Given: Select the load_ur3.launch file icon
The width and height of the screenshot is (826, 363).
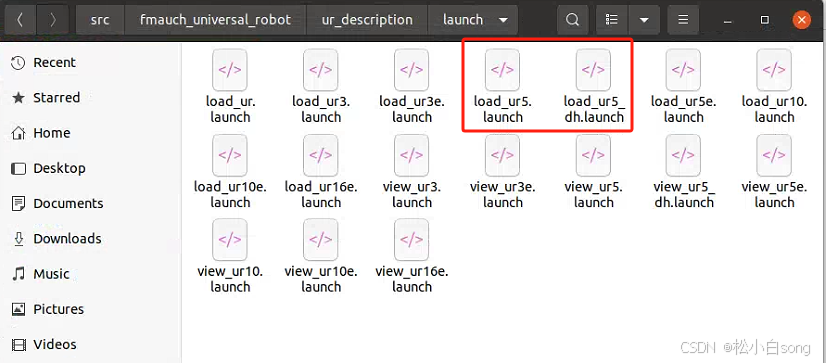Looking at the screenshot, I should (321, 70).
